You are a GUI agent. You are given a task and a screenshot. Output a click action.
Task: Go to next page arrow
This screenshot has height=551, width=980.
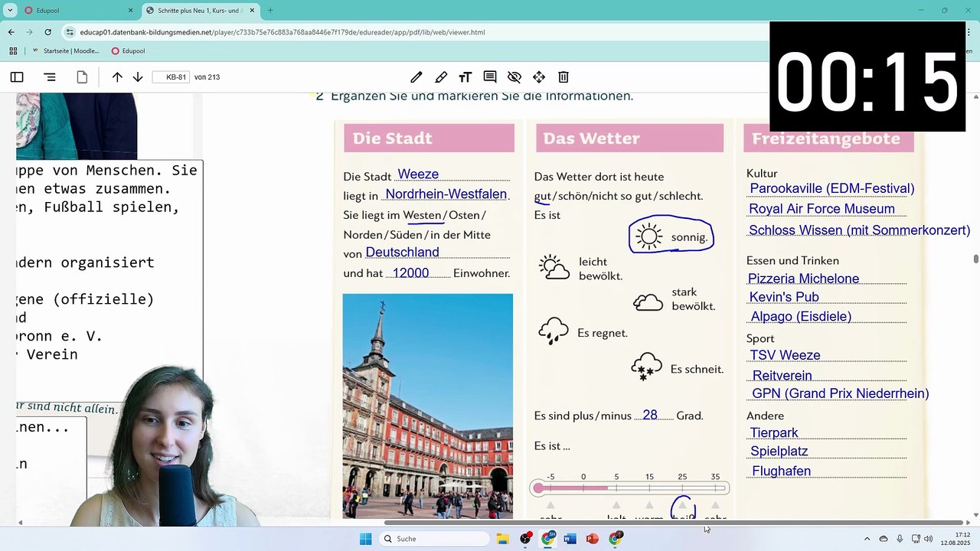(138, 77)
